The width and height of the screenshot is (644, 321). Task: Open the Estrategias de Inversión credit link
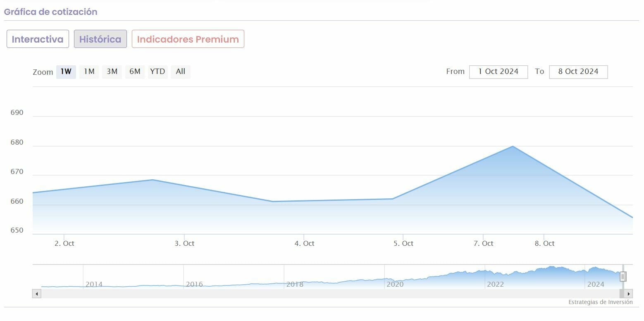coord(600,302)
